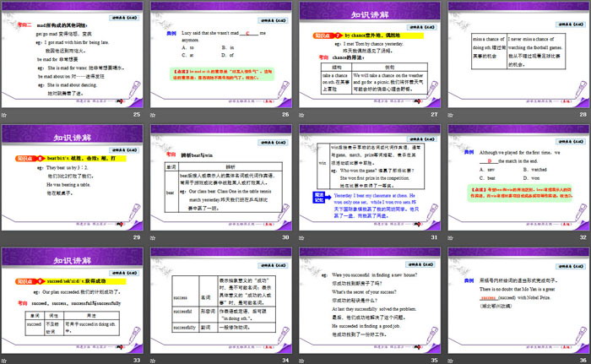The width and height of the screenshot is (591, 364).
Task: Select slide 35 'Were you successful' examples
Action: click(369, 299)
